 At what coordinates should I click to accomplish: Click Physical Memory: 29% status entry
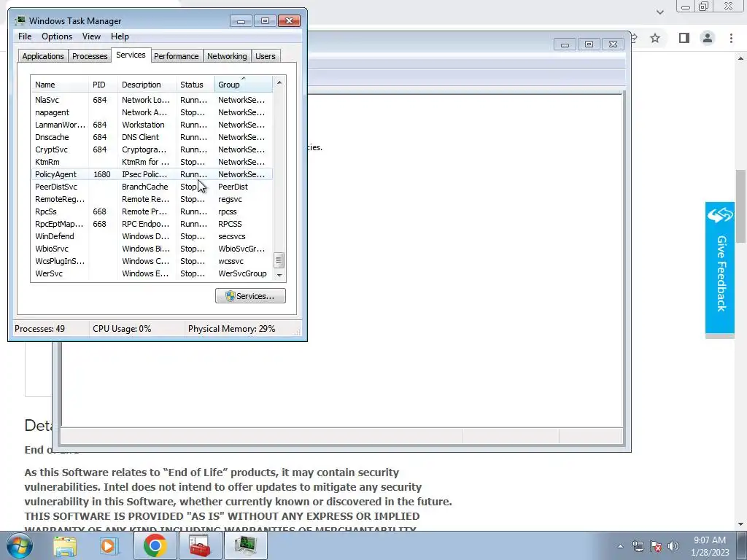[x=231, y=329]
